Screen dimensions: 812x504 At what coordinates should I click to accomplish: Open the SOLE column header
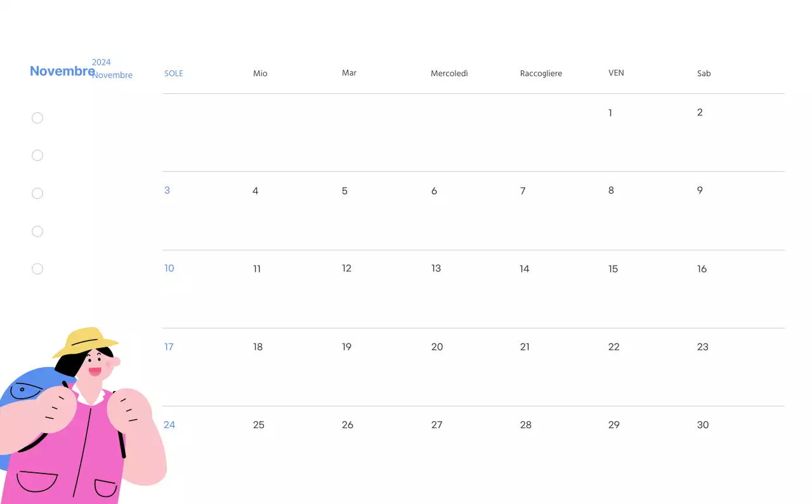tap(174, 73)
